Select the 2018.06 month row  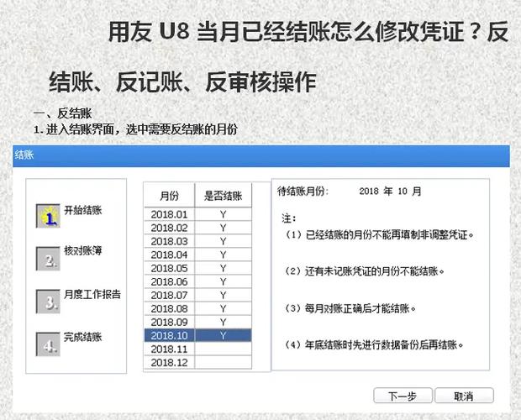click(197, 281)
